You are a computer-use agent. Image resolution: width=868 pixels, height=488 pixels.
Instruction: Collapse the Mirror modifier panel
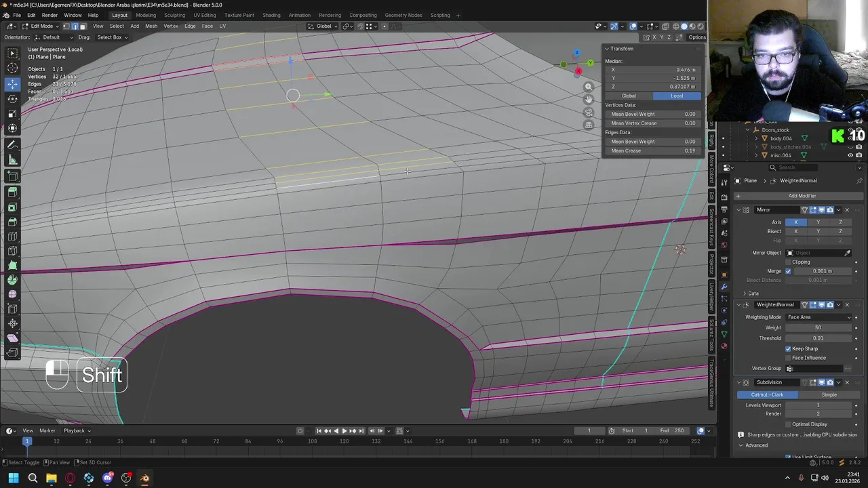click(739, 210)
